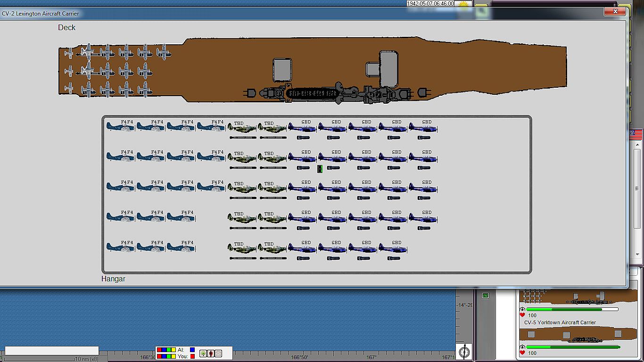Click the Yorktown deck thumbnail
644x362 pixels.
coord(578,334)
